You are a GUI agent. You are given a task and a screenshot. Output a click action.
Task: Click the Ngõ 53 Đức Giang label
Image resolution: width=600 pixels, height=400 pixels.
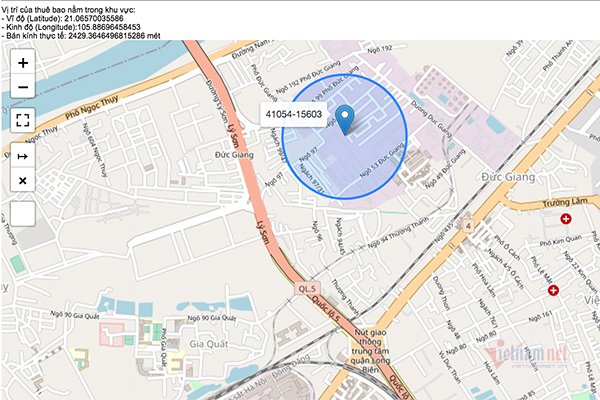coord(382,161)
